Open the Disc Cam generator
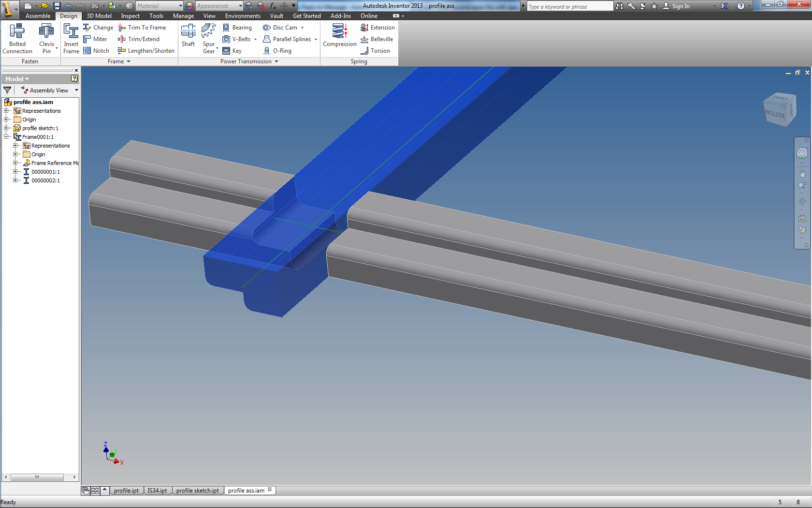Image resolution: width=812 pixels, height=508 pixels. (x=280, y=28)
